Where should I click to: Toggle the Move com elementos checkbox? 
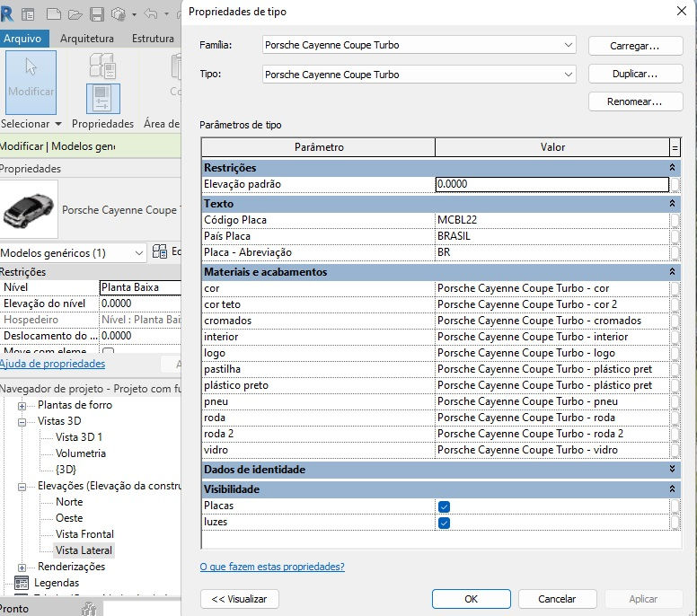click(x=108, y=351)
